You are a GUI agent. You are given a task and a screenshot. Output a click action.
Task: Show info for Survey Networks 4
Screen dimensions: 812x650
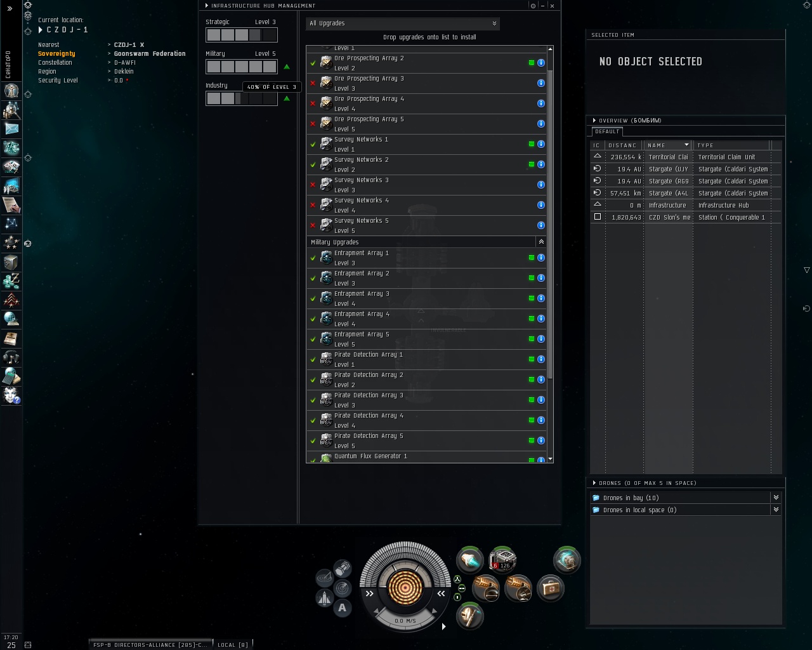tap(541, 205)
